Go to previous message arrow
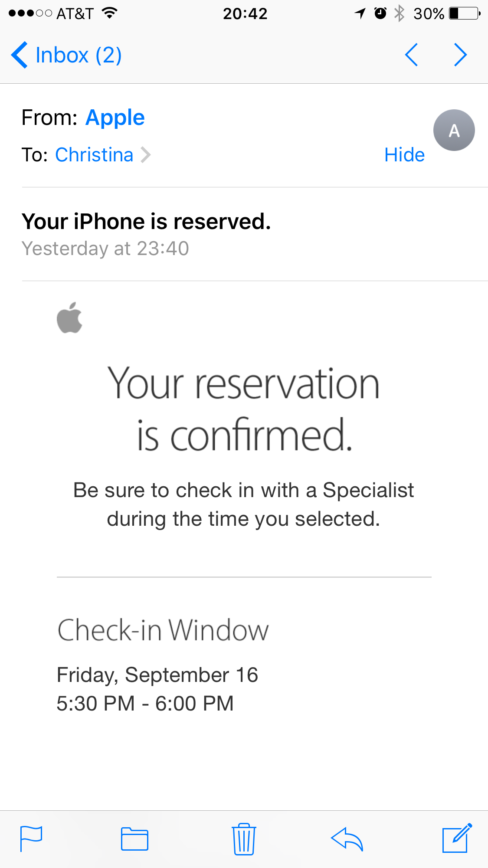Viewport: 488px width, 868px height. tap(411, 55)
